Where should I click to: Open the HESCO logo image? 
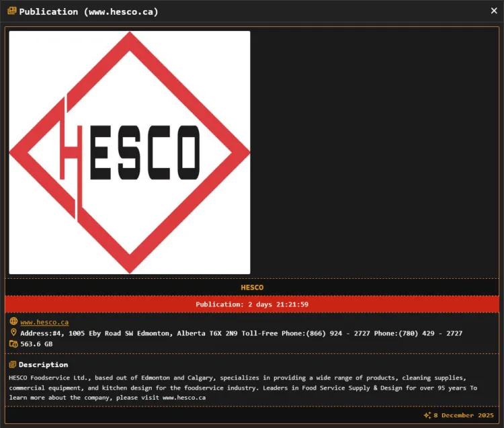[130, 153]
